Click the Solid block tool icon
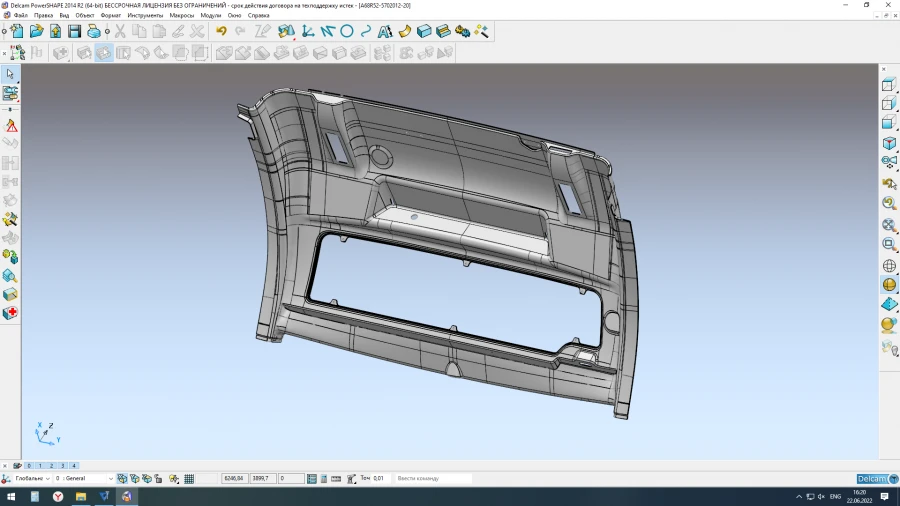The image size is (900, 506). click(424, 32)
